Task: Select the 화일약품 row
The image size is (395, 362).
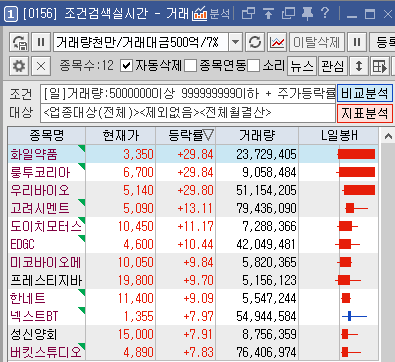Action: (x=193, y=154)
